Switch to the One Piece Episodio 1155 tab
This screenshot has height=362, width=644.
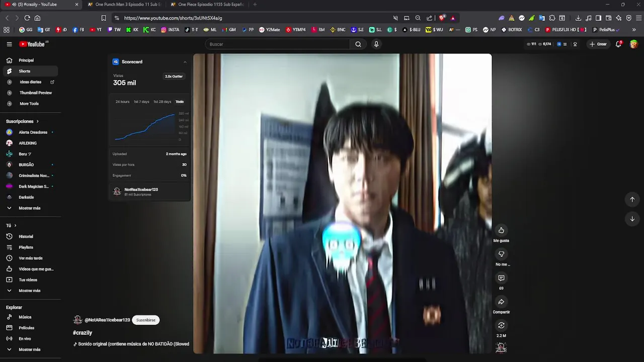tap(207, 5)
